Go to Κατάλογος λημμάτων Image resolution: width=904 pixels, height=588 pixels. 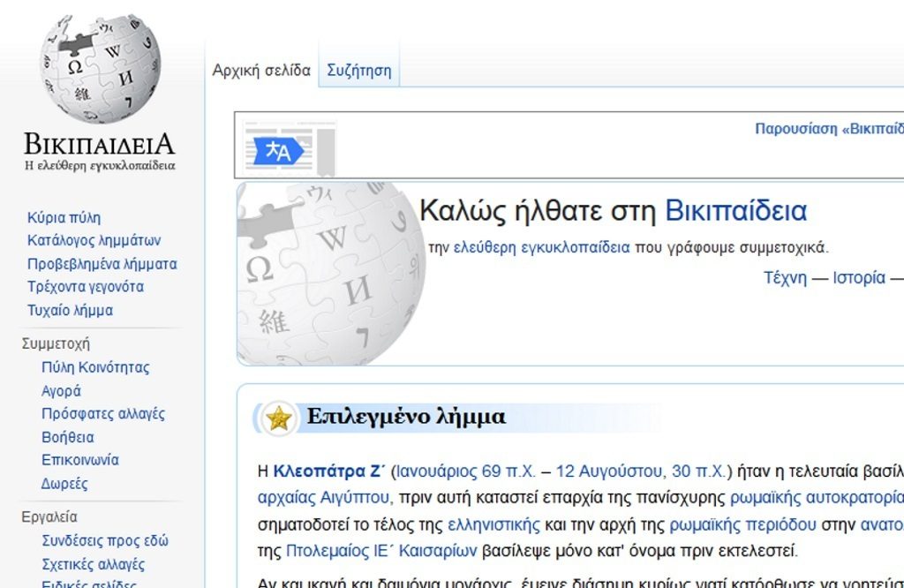pyautogui.click(x=94, y=240)
